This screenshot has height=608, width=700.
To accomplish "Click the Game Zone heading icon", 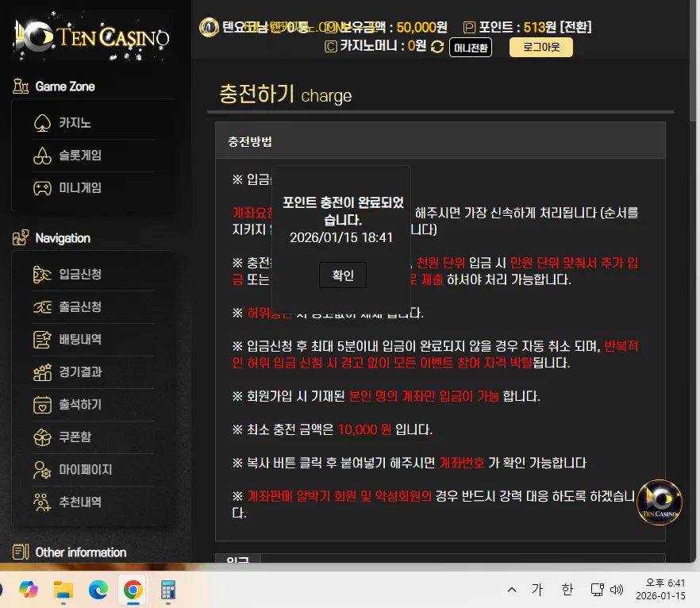I will (21, 86).
